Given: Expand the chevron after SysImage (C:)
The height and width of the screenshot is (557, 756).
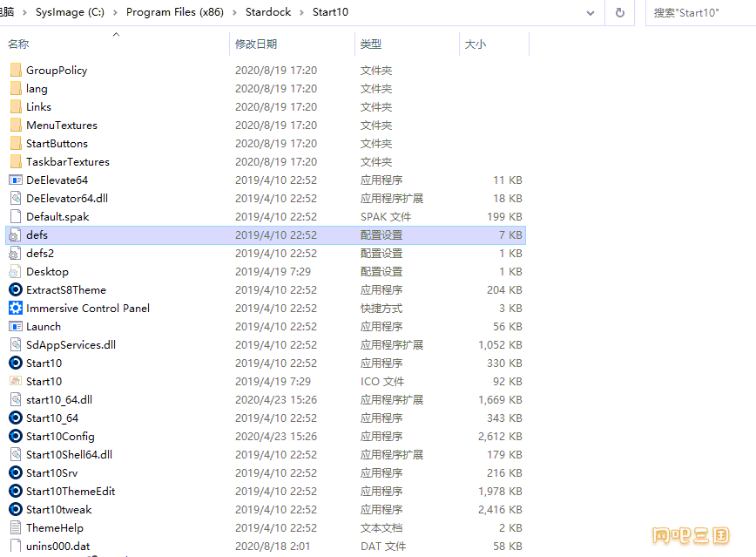Looking at the screenshot, I should [115, 12].
